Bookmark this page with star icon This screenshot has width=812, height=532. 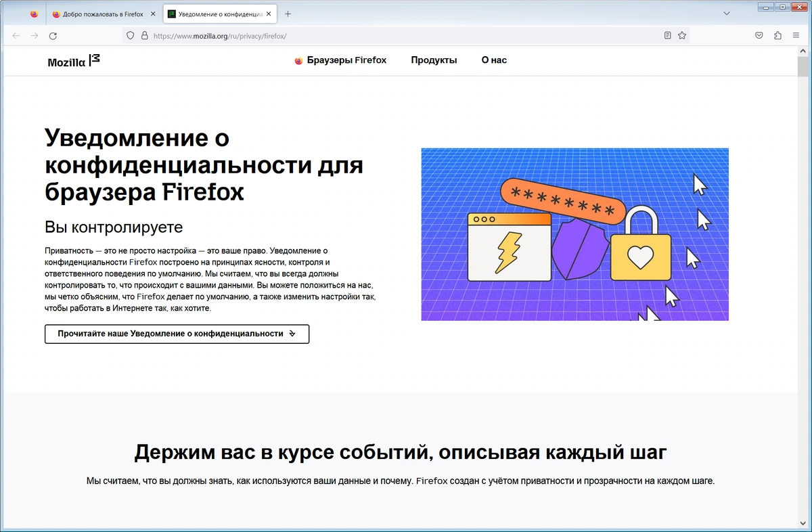click(682, 36)
